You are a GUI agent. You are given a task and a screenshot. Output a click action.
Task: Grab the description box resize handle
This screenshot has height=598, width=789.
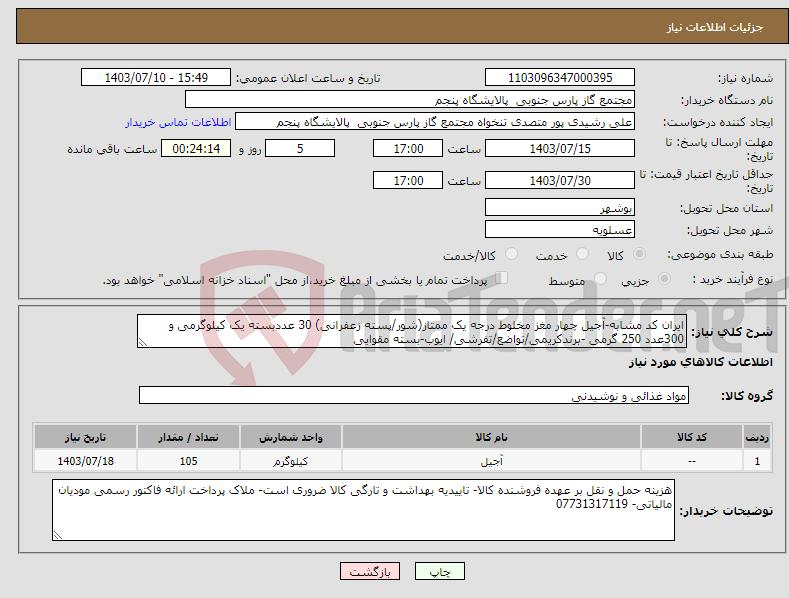click(x=143, y=343)
